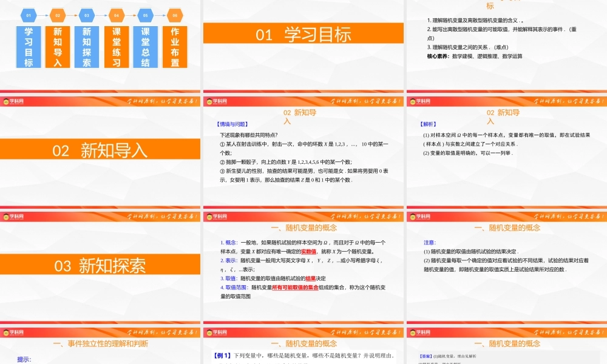Click the 课堂练习 agenda box
Viewport: 607px width, 364px height.
pos(115,45)
